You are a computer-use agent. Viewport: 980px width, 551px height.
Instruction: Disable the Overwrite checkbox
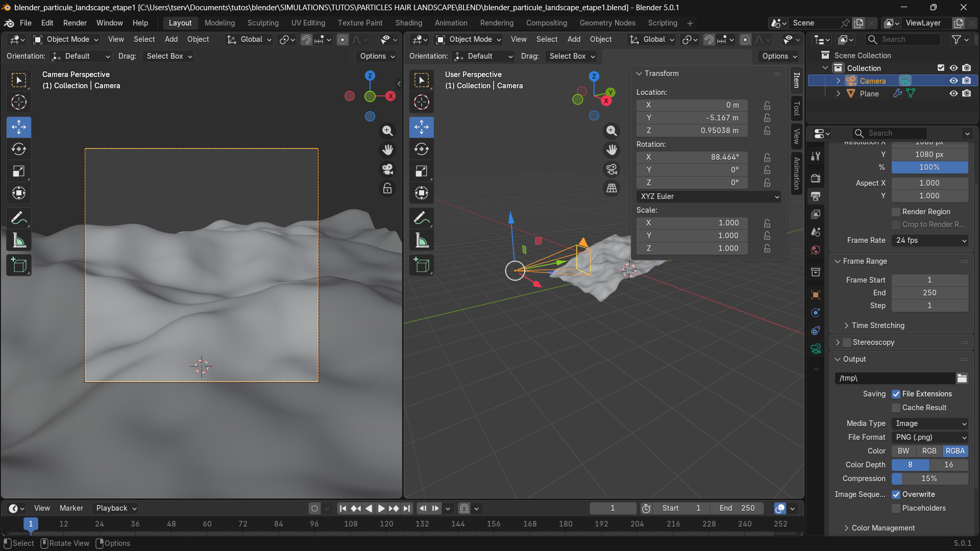[896, 494]
